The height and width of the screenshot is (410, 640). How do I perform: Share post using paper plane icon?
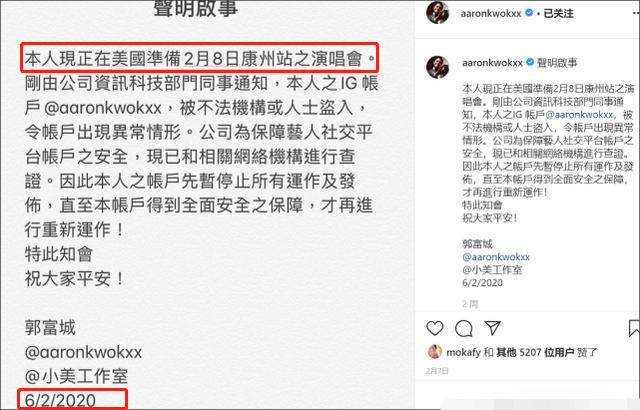click(492, 328)
